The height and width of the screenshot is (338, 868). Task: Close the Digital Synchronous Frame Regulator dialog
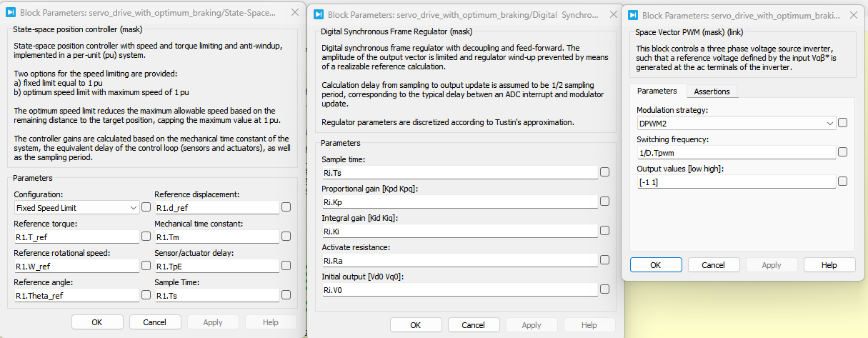607,14
